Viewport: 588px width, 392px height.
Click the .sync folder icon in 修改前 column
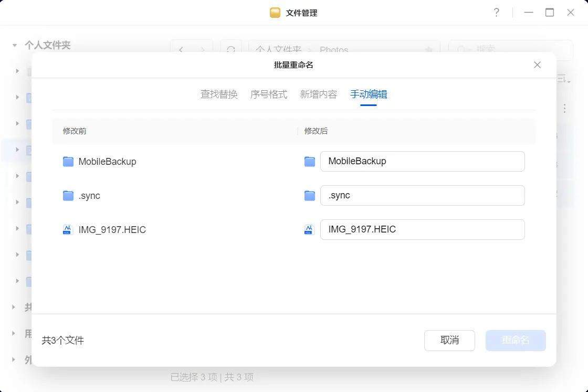coord(68,196)
